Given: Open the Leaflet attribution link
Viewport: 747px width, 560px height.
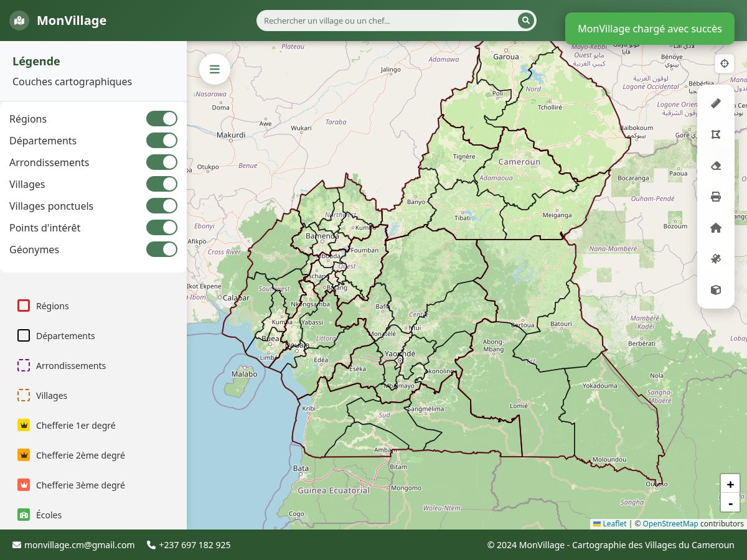Looking at the screenshot, I should (x=609, y=524).
